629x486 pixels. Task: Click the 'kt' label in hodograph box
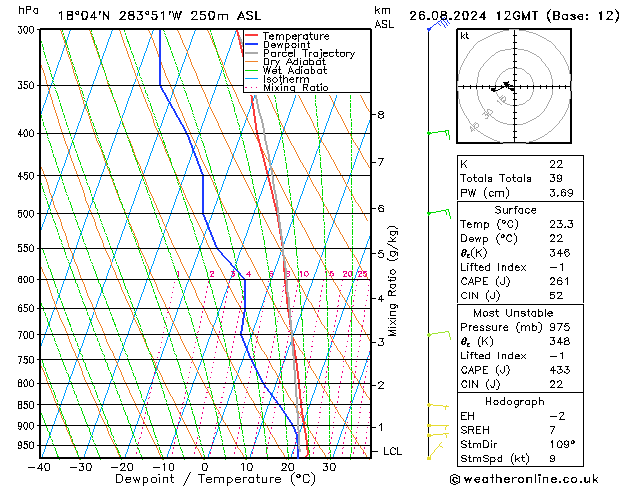pyautogui.click(x=464, y=35)
